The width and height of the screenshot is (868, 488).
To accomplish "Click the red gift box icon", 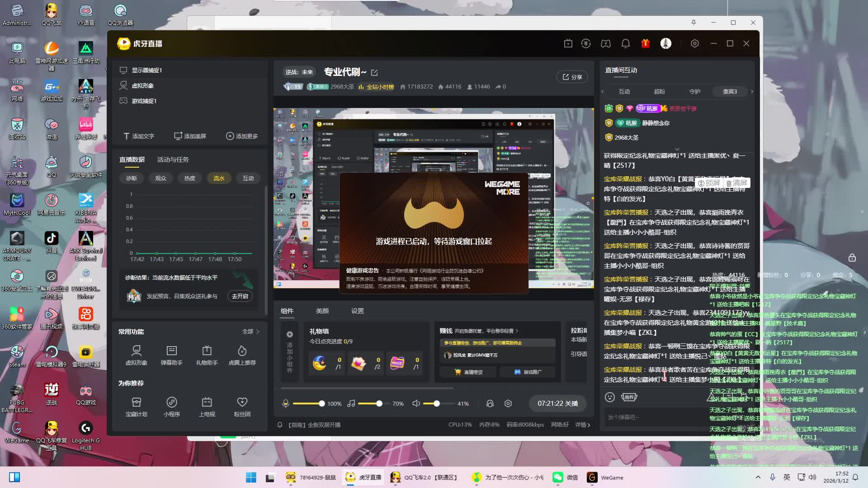I will click(x=645, y=43).
